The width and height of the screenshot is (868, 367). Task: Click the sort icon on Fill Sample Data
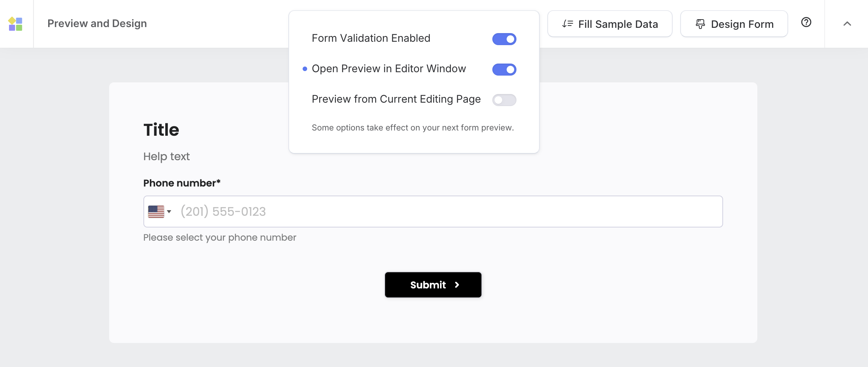tap(567, 24)
